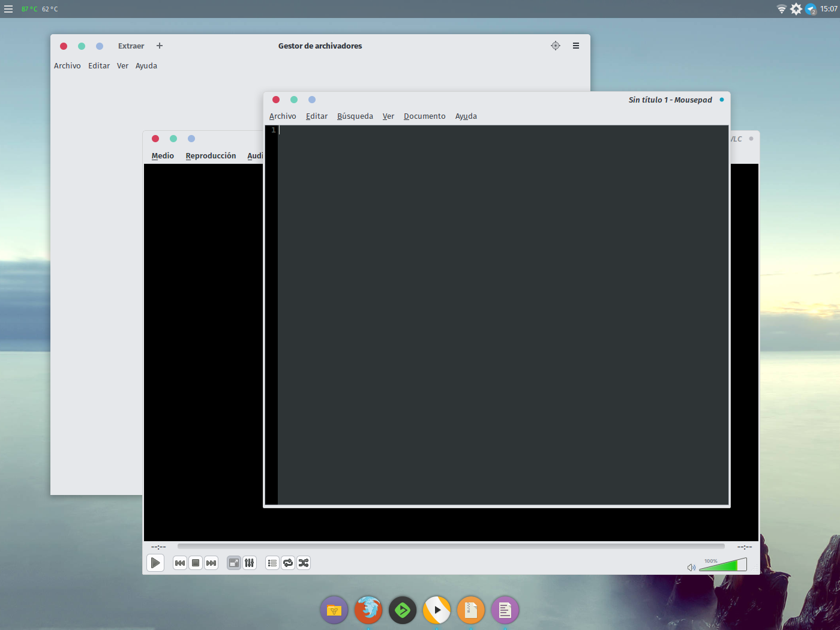Image resolution: width=840 pixels, height=630 pixels.
Task: Start playback with the VLC play button
Action: tap(155, 563)
